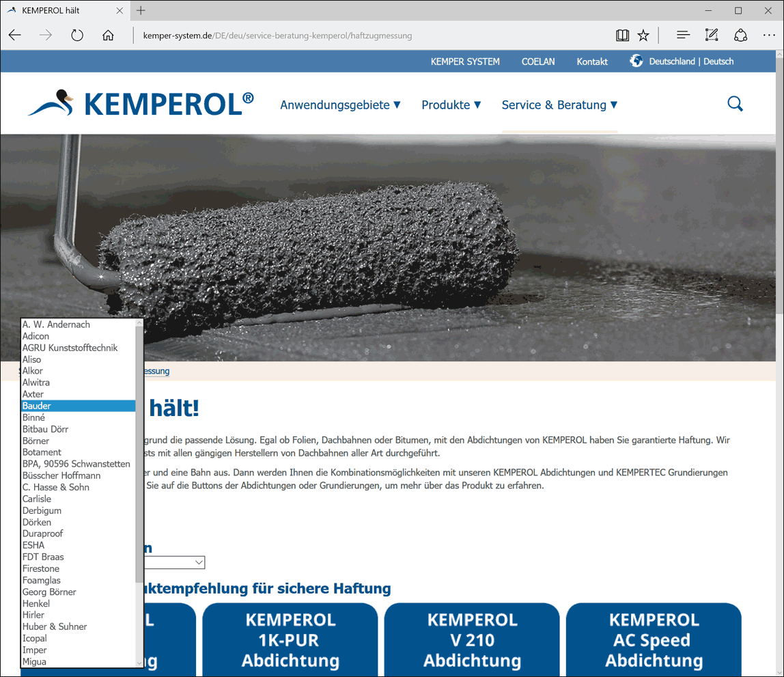Click the browser forward arrow
This screenshot has height=677, width=784.
[46, 35]
